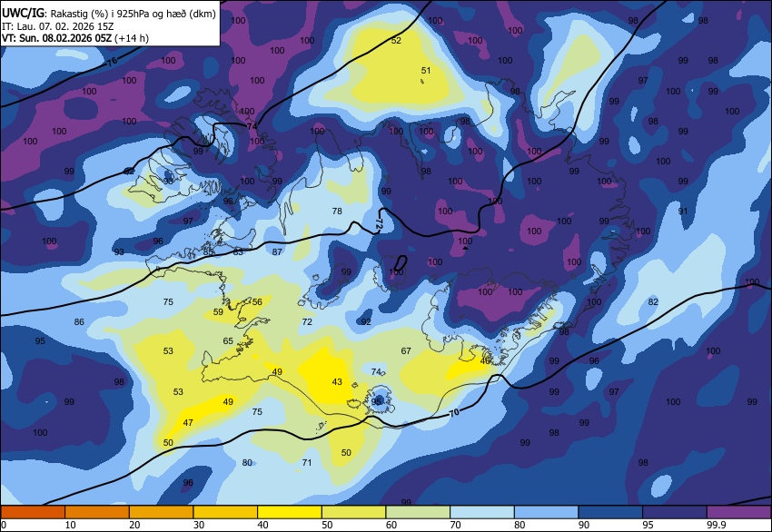Click the '10' legend scale label
The width and height of the screenshot is (772, 532).
(x=71, y=525)
